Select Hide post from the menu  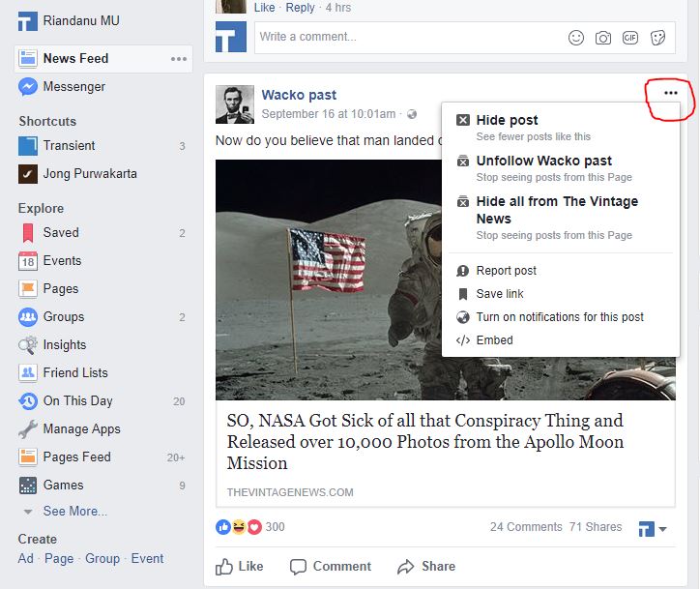pos(508,120)
